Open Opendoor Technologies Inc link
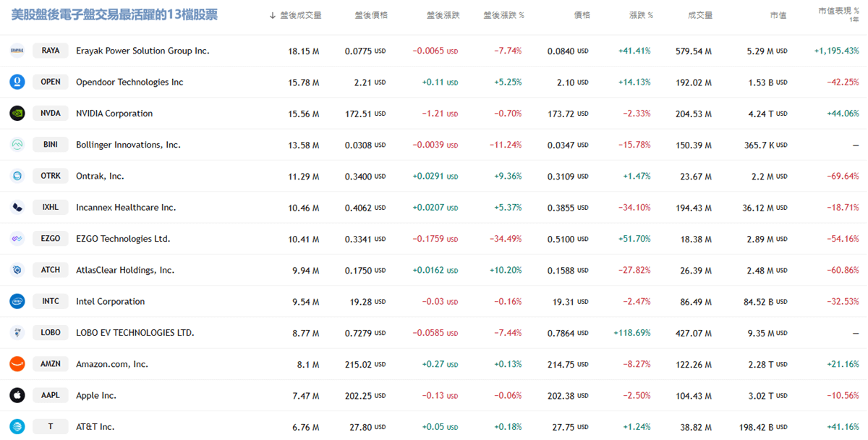 coord(129,82)
